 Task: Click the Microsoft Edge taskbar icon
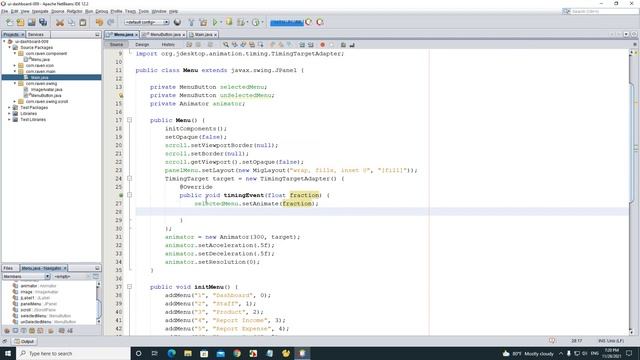pos(171,353)
